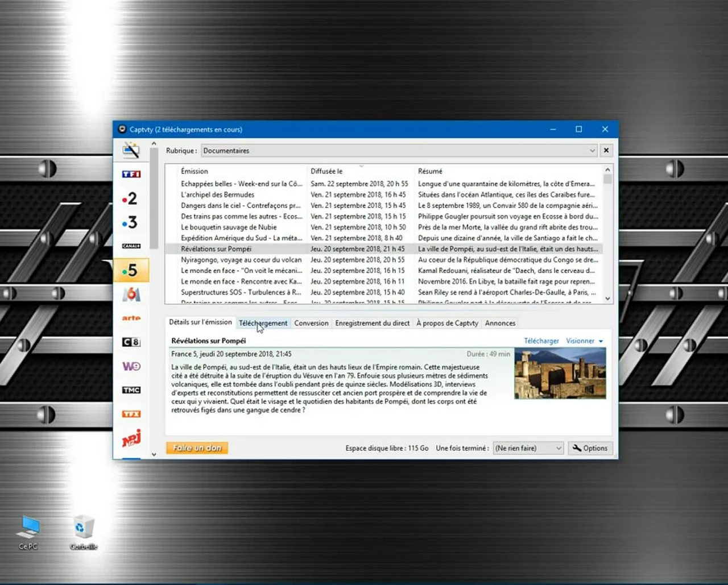
Task: Click the Durée : 49 min label
Action: point(489,354)
